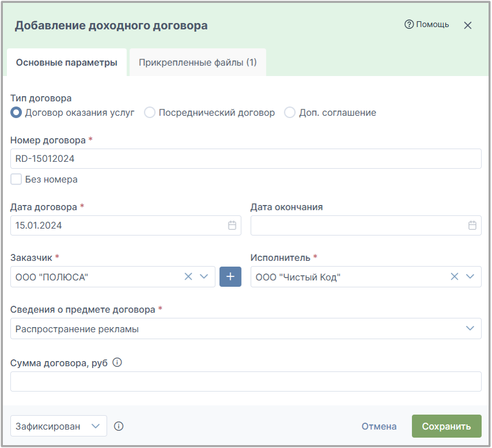Add new Заказчик with plus button

click(x=230, y=276)
